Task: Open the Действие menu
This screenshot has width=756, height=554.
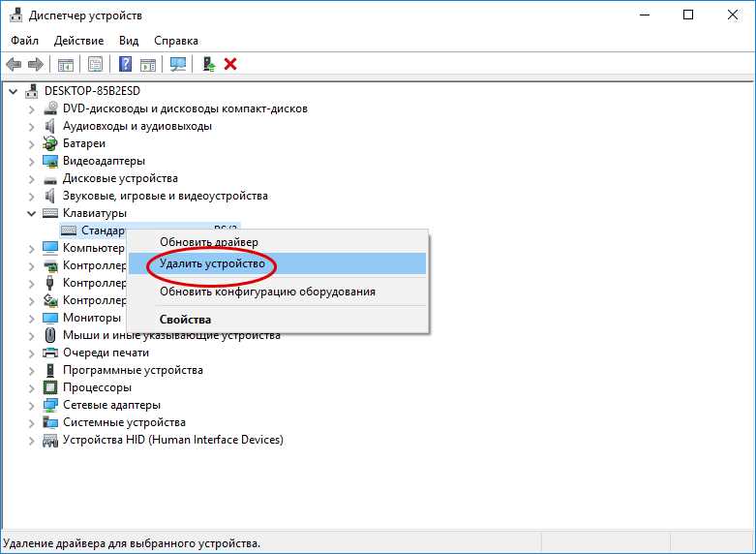Action: point(78,41)
